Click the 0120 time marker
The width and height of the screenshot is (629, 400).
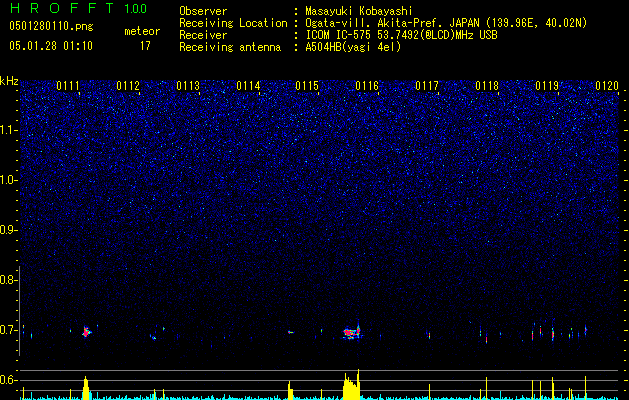point(607,86)
